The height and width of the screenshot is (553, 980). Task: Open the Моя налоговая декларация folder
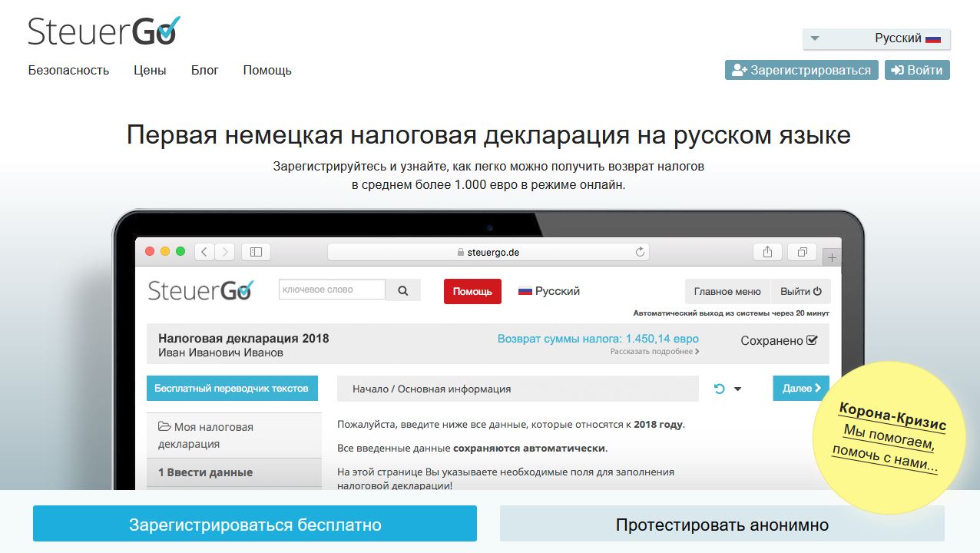(233, 435)
